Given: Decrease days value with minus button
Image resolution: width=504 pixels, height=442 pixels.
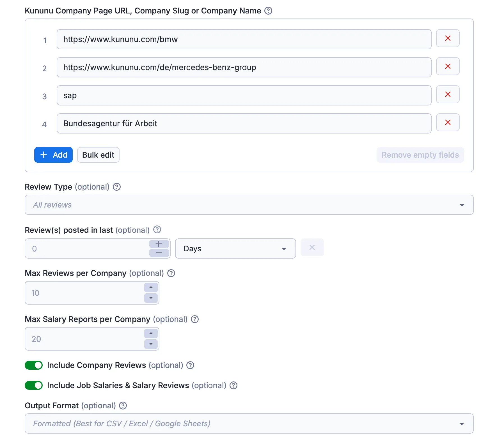Looking at the screenshot, I should tap(159, 253).
